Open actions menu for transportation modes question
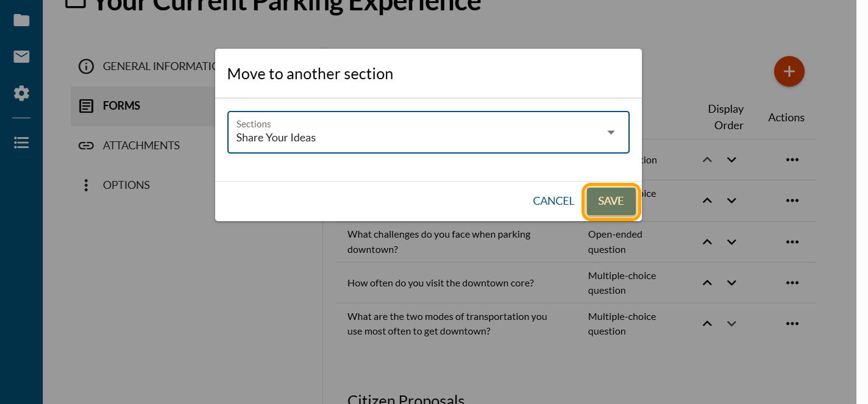 click(x=792, y=324)
